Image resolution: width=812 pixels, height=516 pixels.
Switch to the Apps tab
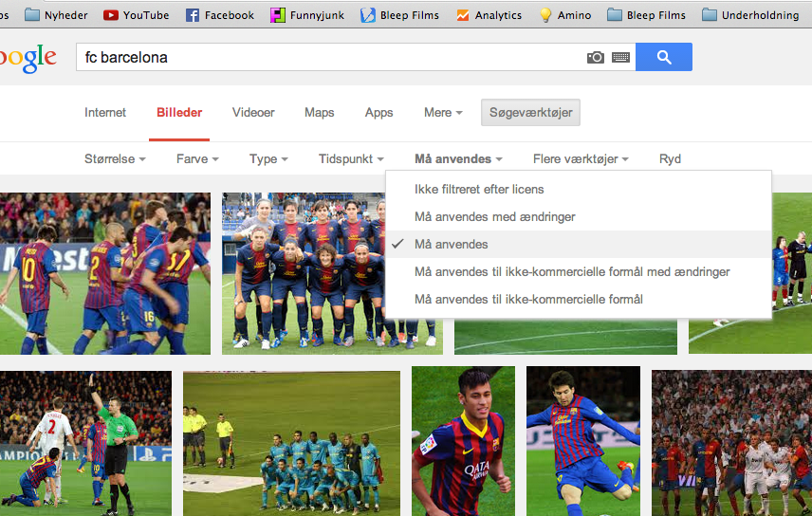pos(378,113)
